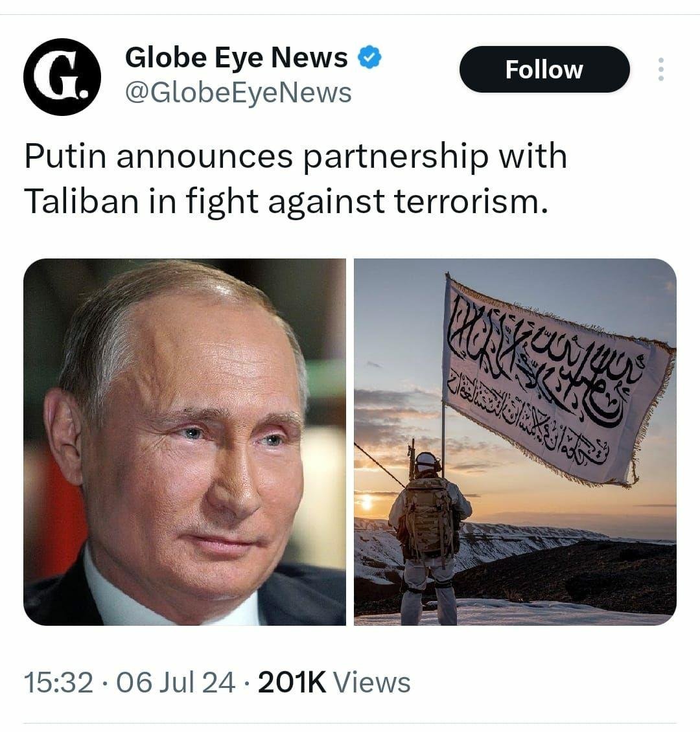The height and width of the screenshot is (732, 700).
Task: Click the setting sun in the right photo
Action: point(367,502)
